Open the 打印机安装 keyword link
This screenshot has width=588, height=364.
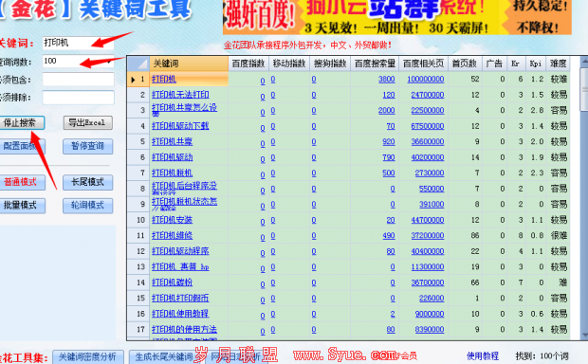[172, 220]
